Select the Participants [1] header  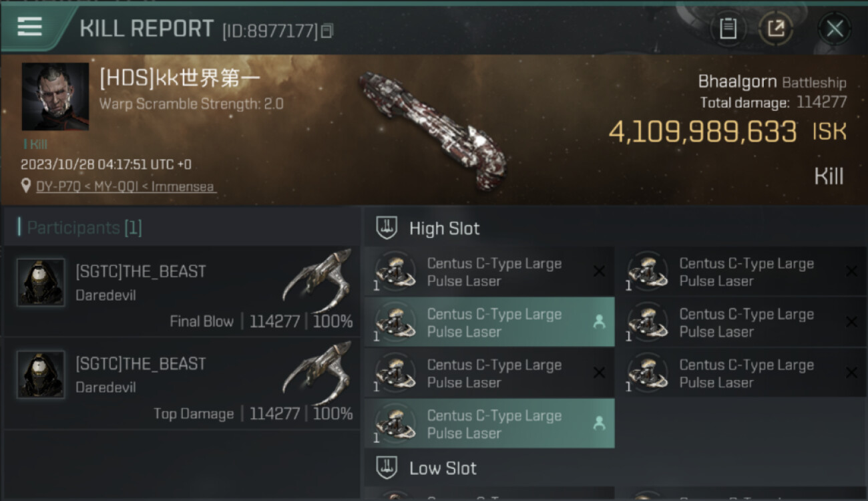pyautogui.click(x=80, y=228)
